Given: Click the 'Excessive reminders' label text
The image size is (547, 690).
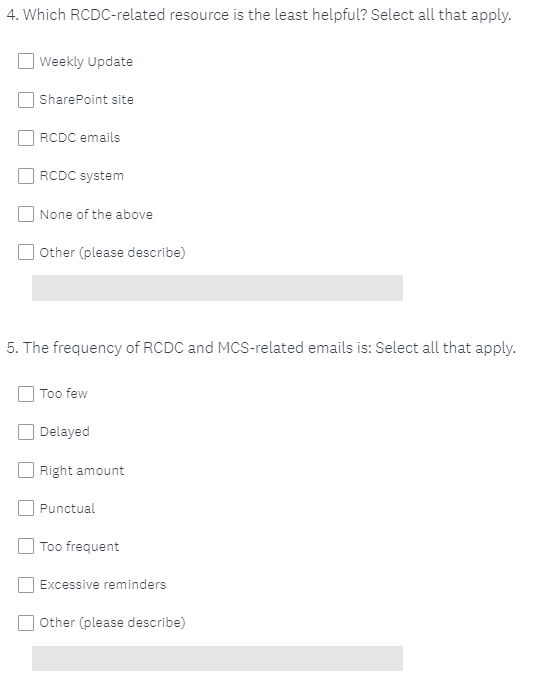Looking at the screenshot, I should click(x=103, y=584).
